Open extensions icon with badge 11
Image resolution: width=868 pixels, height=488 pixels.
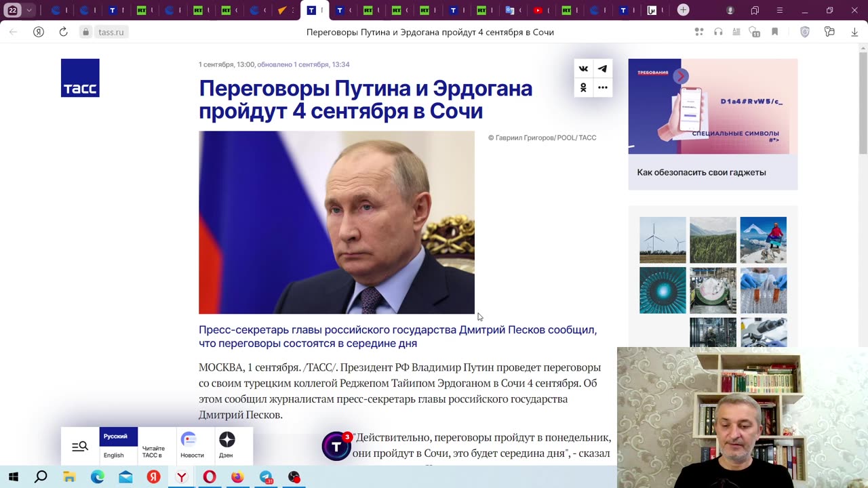tap(754, 32)
